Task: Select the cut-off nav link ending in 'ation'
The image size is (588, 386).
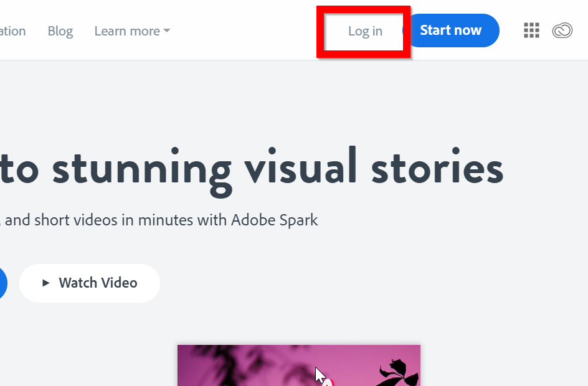Action: click(x=12, y=31)
